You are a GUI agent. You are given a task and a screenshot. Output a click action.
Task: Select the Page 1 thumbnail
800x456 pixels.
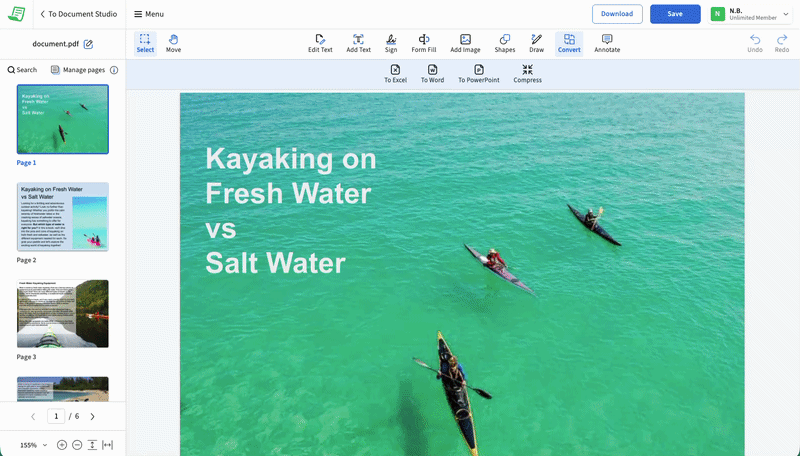pos(63,119)
